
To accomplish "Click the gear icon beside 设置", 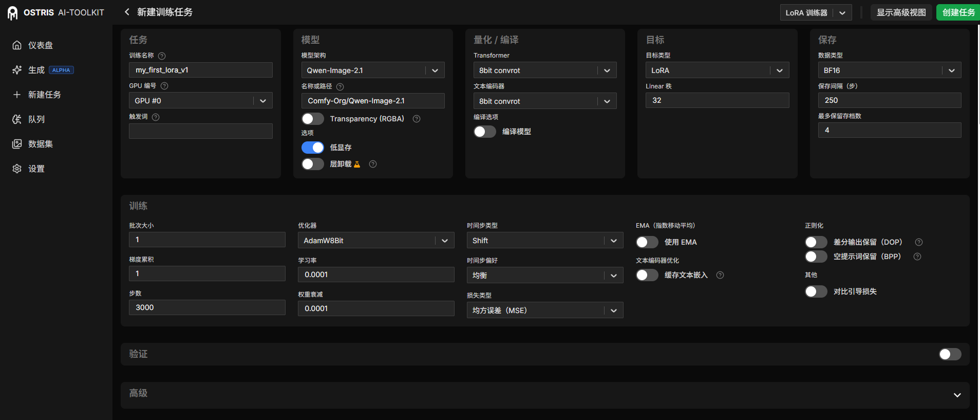I will 17,169.
